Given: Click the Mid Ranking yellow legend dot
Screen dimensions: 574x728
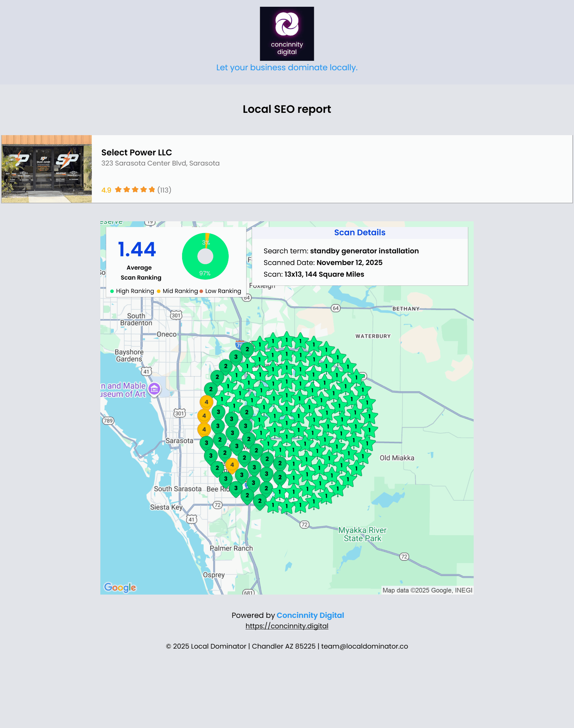Looking at the screenshot, I should click(159, 291).
